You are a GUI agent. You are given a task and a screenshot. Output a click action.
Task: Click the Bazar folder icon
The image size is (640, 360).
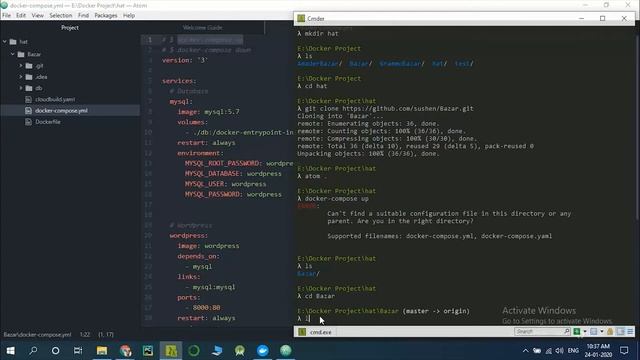[21, 54]
